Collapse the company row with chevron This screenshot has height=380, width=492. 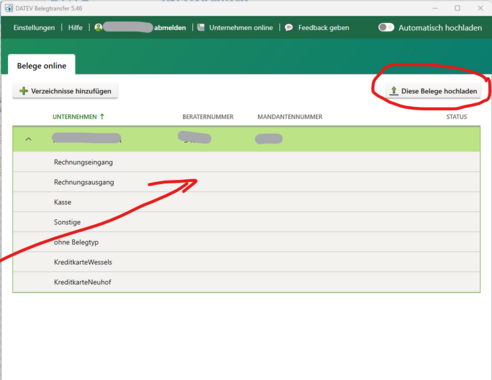coord(28,139)
